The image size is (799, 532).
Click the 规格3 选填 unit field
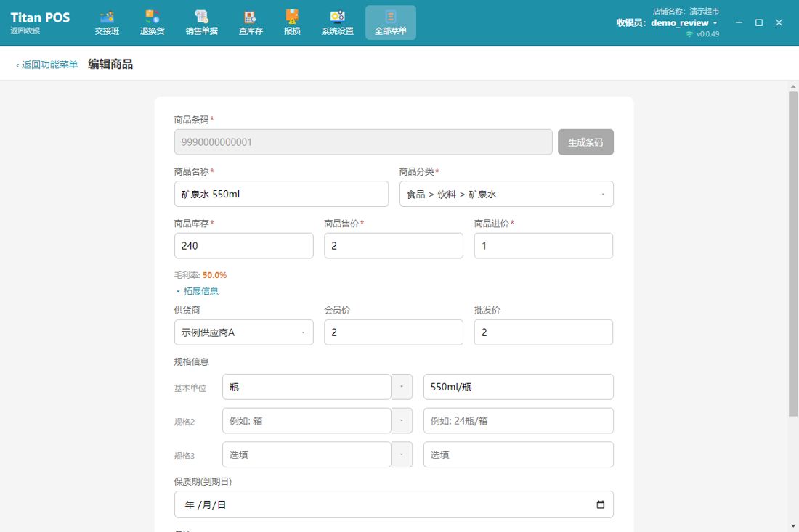[x=307, y=454]
